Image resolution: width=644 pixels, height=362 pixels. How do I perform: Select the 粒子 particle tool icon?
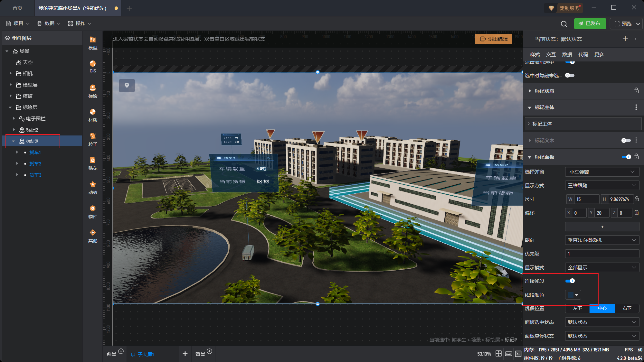point(93,139)
